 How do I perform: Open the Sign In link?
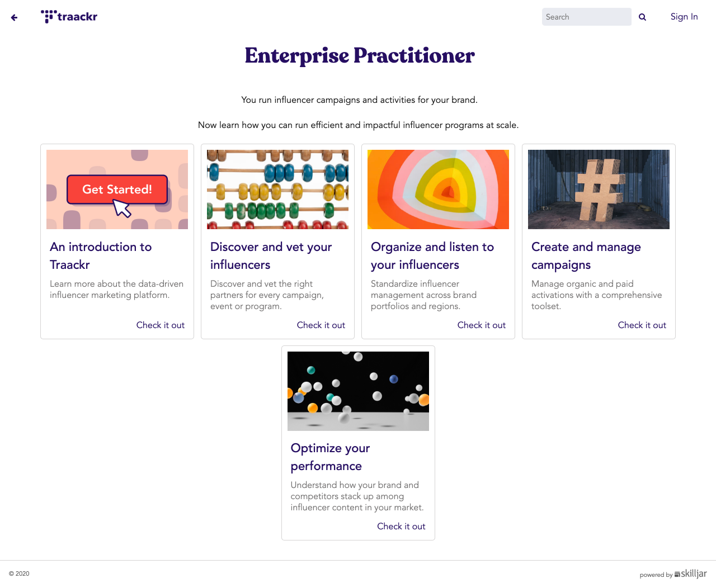tap(684, 17)
